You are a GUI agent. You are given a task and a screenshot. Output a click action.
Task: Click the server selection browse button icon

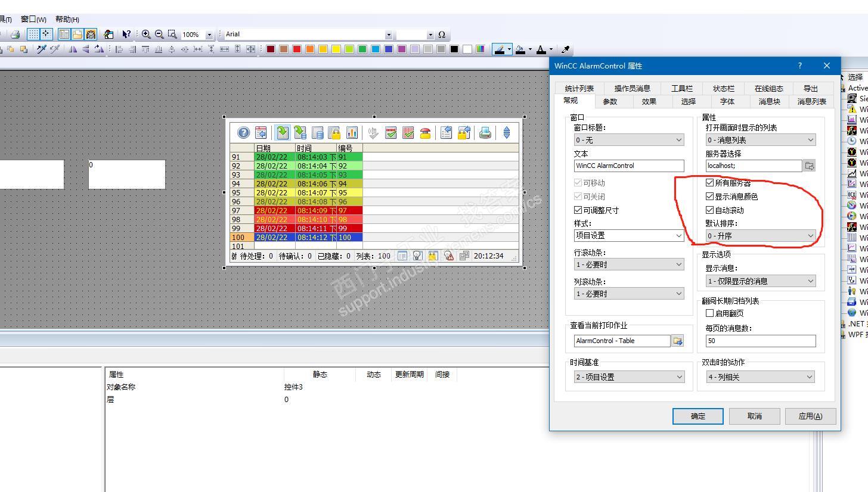click(x=810, y=166)
